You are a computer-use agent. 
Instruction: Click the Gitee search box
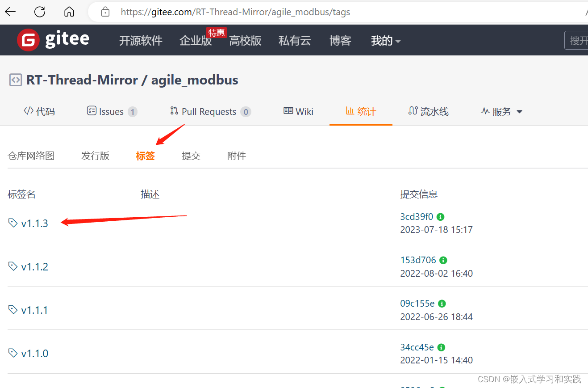click(576, 41)
